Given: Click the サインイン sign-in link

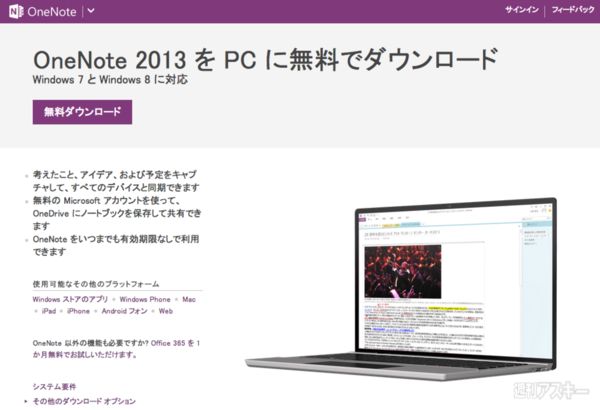Looking at the screenshot, I should click(522, 10).
